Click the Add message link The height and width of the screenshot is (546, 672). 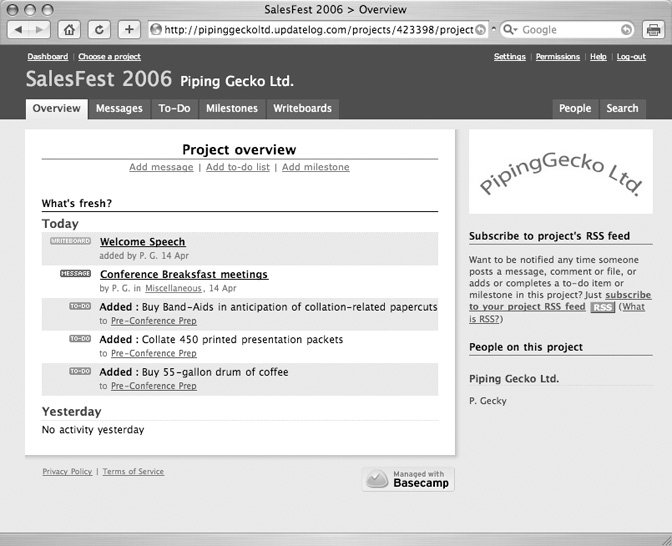pyautogui.click(x=161, y=167)
